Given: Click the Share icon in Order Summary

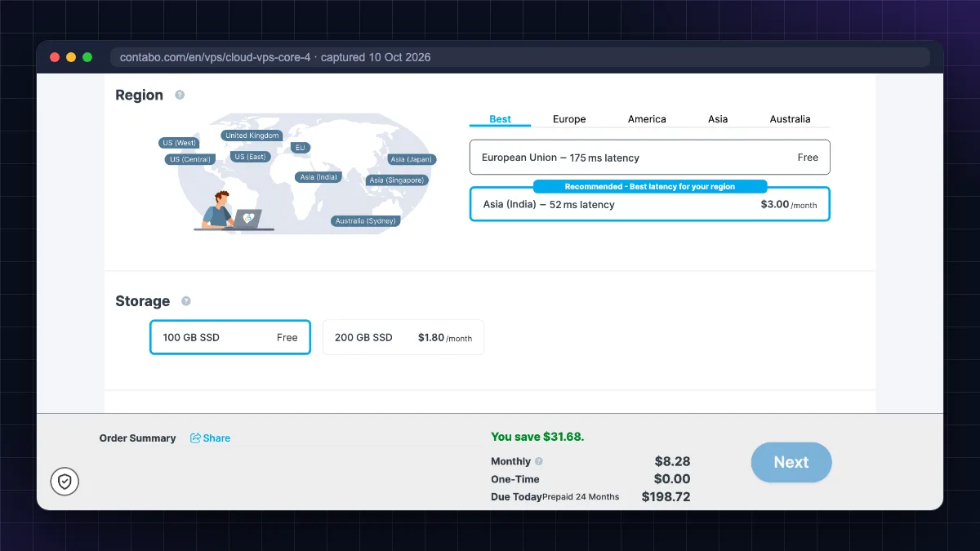Looking at the screenshot, I should pyautogui.click(x=195, y=438).
